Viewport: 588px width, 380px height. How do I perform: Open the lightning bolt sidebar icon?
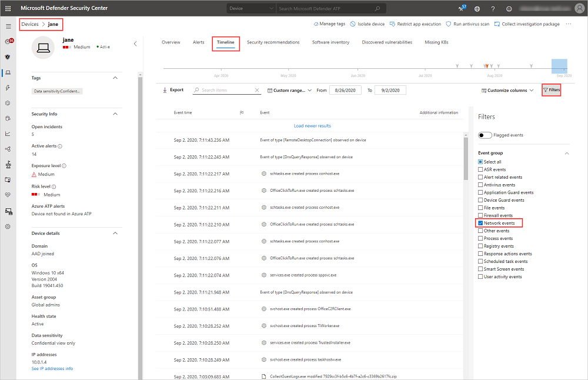pos(8,88)
